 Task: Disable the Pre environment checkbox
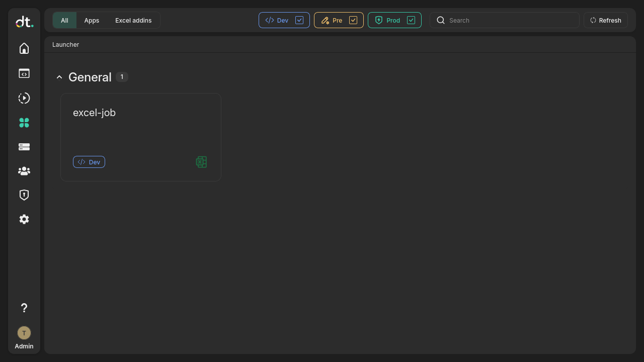(x=353, y=20)
